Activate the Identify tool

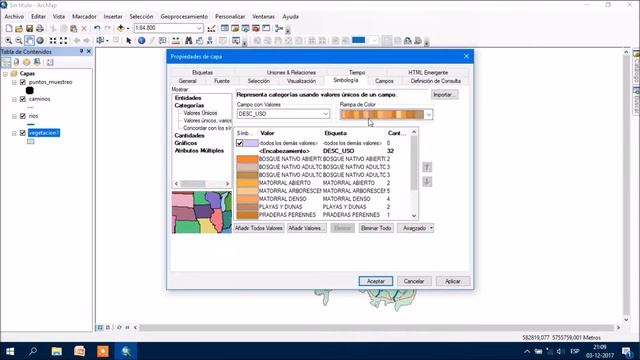[141, 40]
